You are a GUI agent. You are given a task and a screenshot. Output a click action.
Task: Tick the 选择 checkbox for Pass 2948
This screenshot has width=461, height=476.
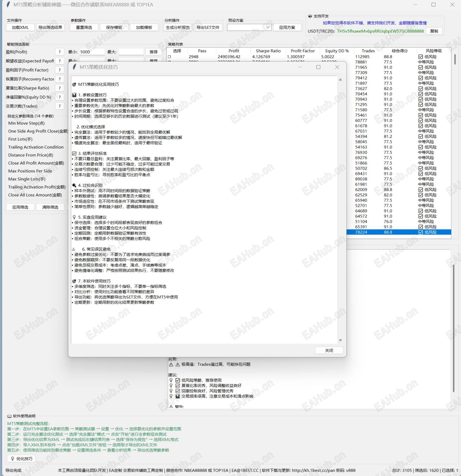point(169,57)
